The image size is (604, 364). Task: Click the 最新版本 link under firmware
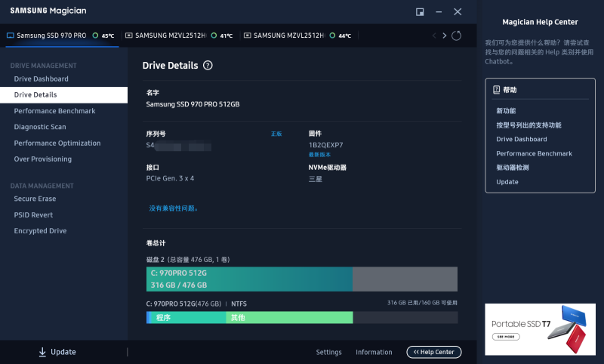tap(319, 155)
